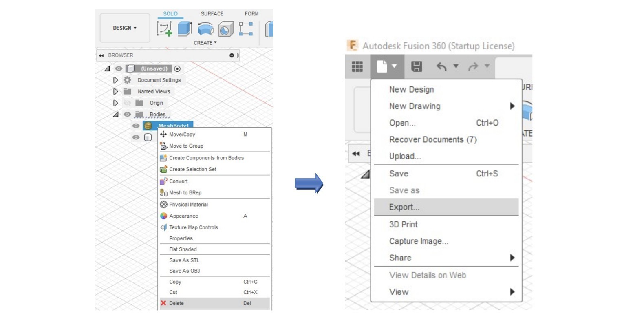Click the Origin folder icon
The width and height of the screenshot is (644, 322).
139,103
